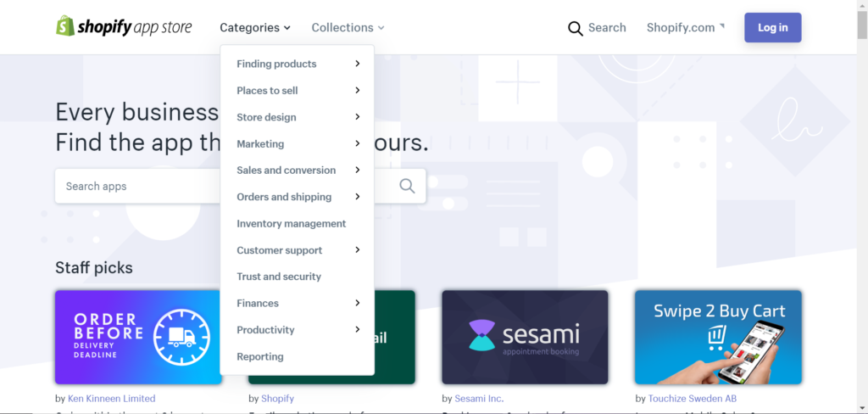Viewport: 868px width, 414px height.
Task: Open Inventory management category
Action: click(x=292, y=223)
